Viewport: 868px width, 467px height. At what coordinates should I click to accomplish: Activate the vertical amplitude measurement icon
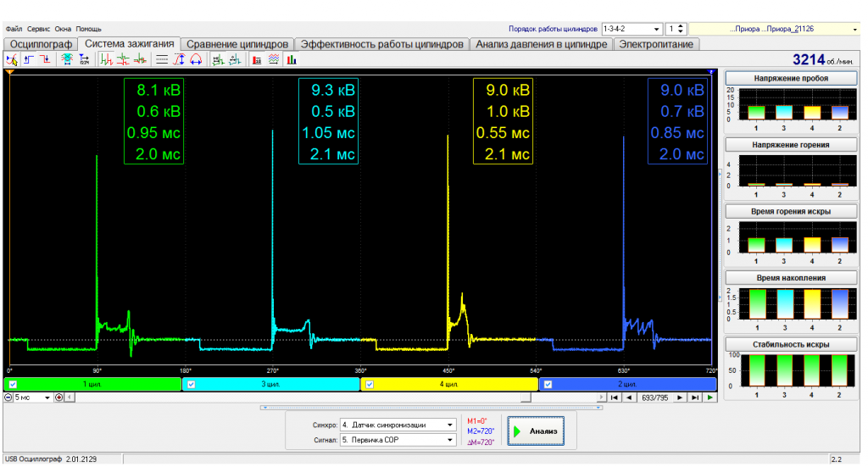click(179, 59)
